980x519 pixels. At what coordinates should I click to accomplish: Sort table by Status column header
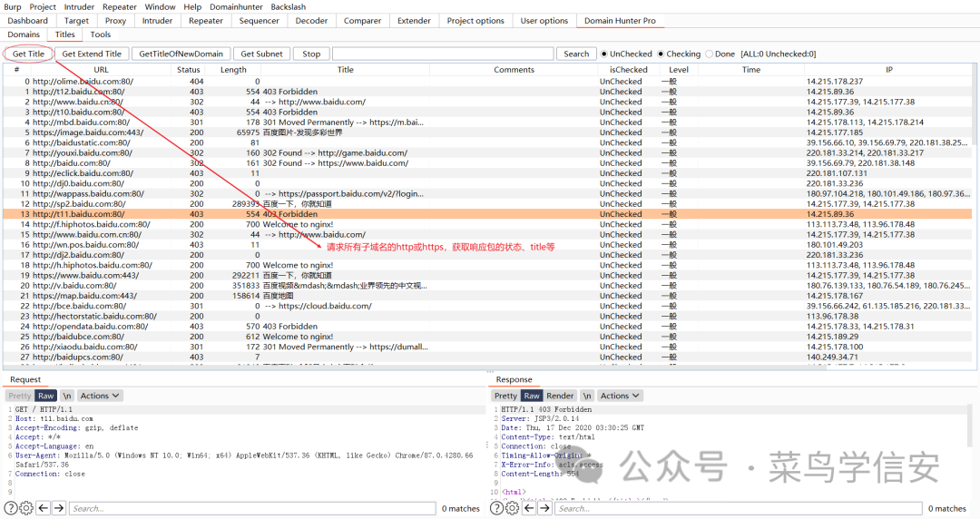188,69
